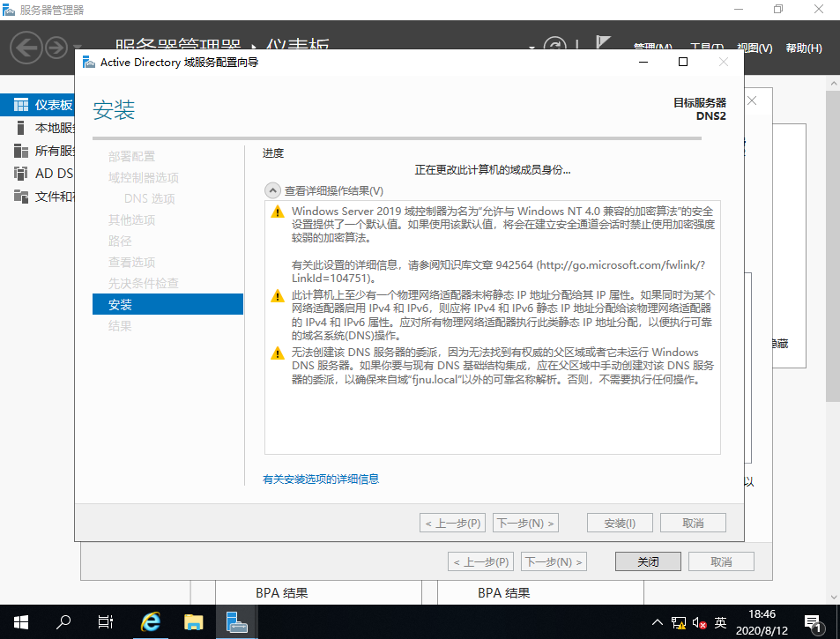Open taskbar search

63,622
